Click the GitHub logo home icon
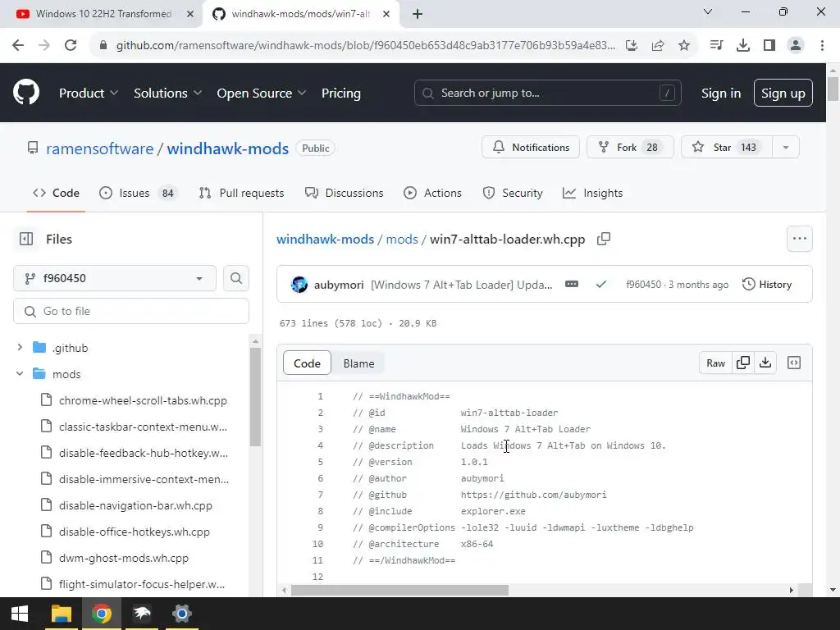The image size is (840, 630). pos(26,93)
